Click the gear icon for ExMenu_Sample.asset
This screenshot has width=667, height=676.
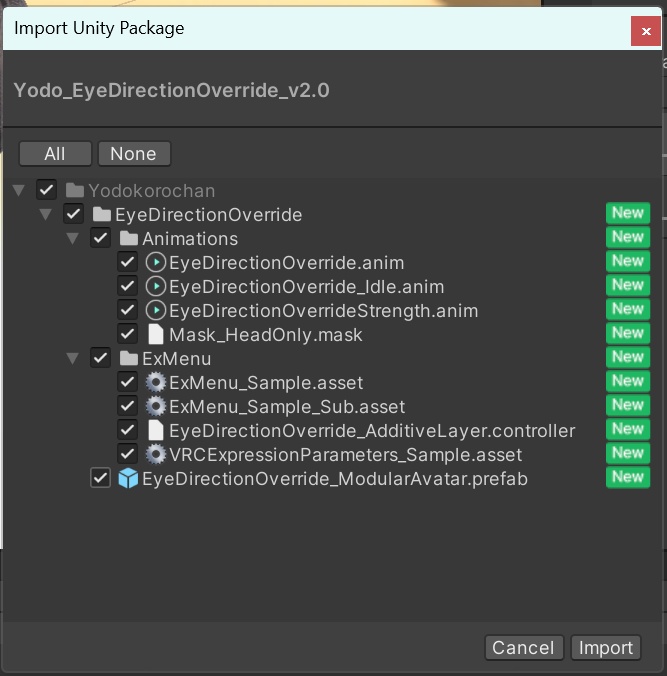156,382
